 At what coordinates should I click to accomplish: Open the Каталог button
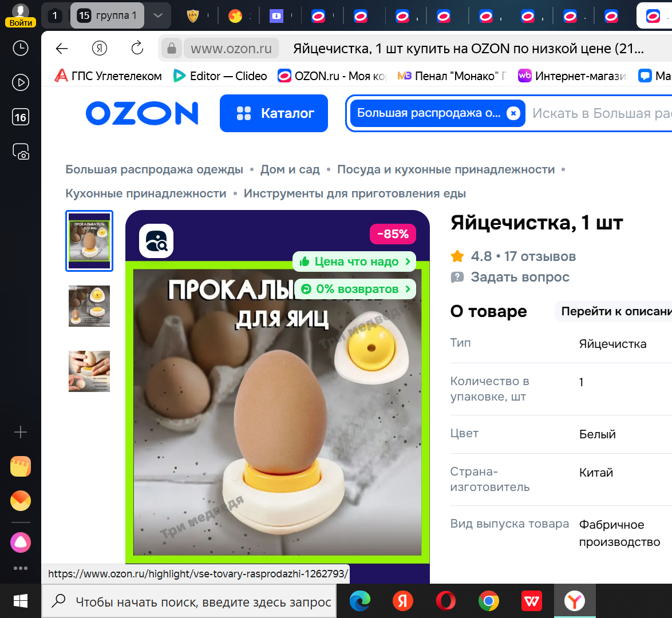click(x=274, y=113)
